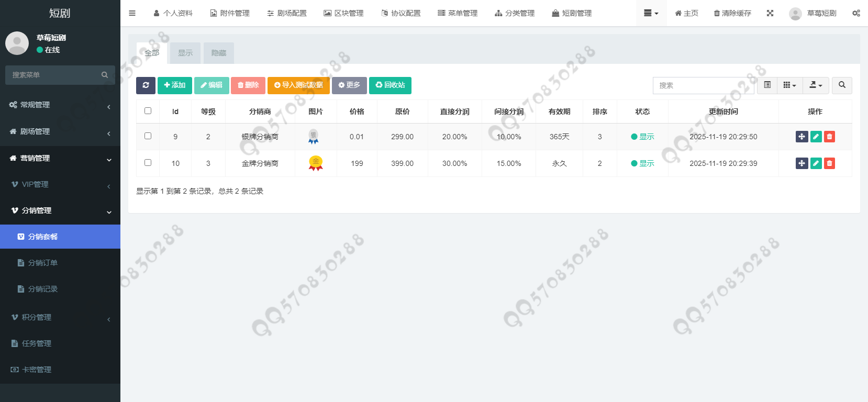The height and width of the screenshot is (402, 868).
Task: Open 草莓短剧 user menu in top bar
Action: tap(813, 13)
